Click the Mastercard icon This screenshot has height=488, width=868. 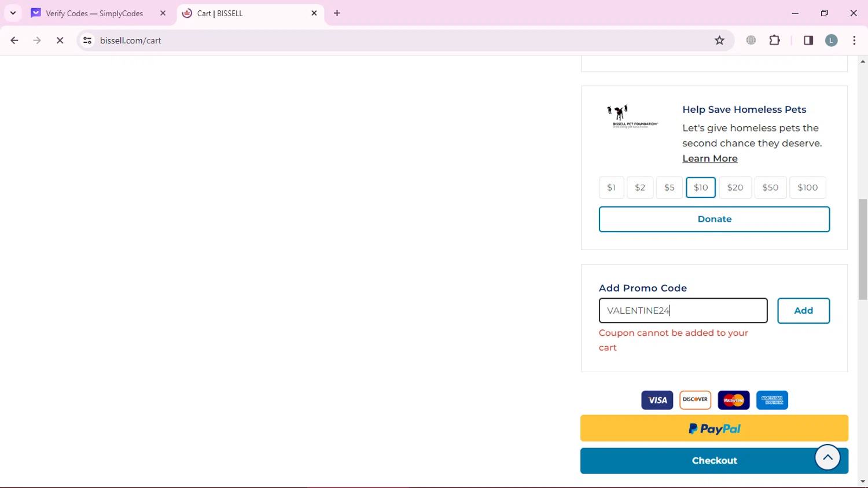point(734,400)
